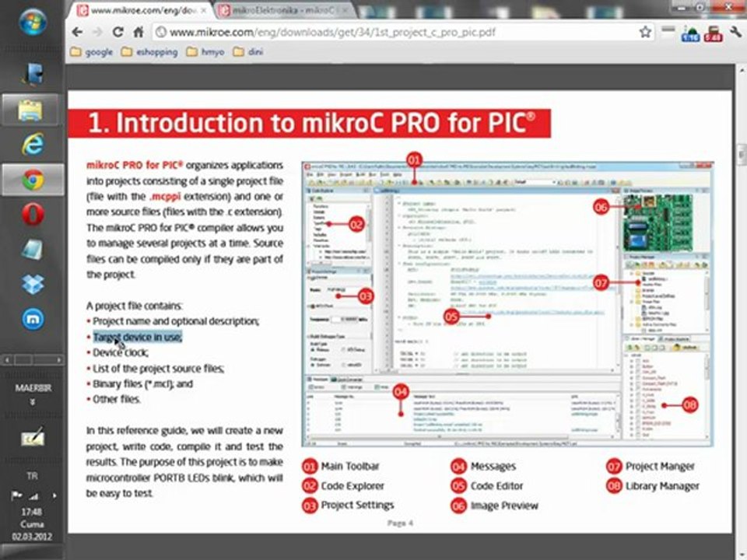Close the www.mikroe.com tab

[204, 10]
